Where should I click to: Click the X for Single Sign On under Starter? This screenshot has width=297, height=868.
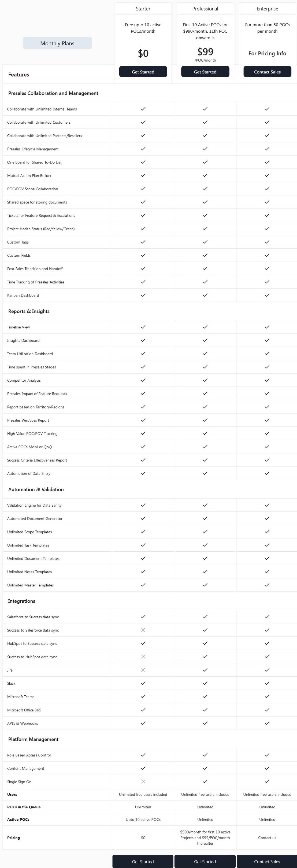click(x=143, y=781)
